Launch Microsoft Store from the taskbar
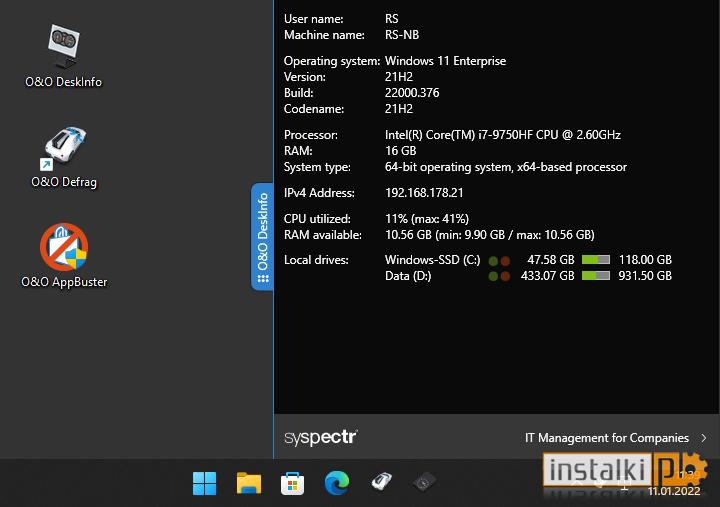 (292, 483)
